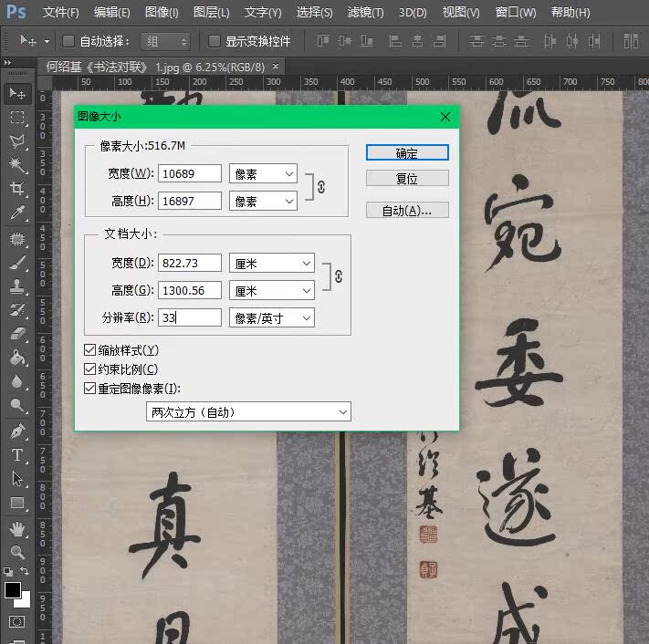Select the Horizontal Type tool

pyautogui.click(x=17, y=455)
